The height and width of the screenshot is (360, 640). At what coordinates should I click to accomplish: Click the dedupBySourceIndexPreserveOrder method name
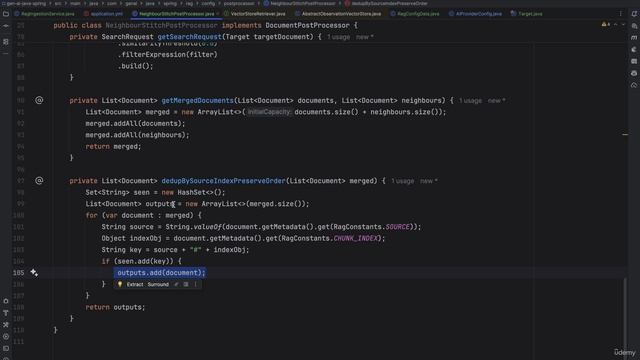pos(223,181)
